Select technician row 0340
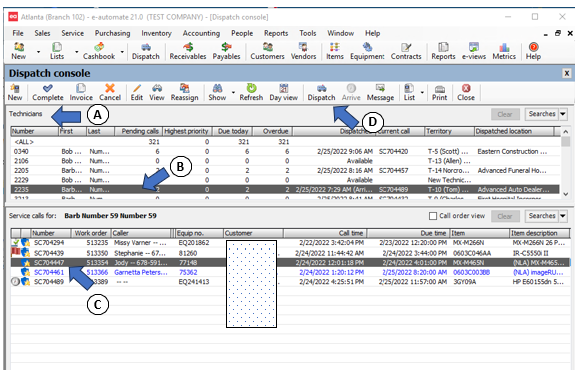579x372 pixels. pos(284,151)
